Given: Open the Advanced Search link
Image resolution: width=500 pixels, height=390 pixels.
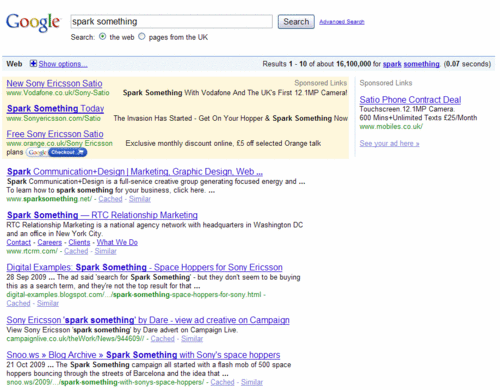Looking at the screenshot, I should tap(342, 22).
